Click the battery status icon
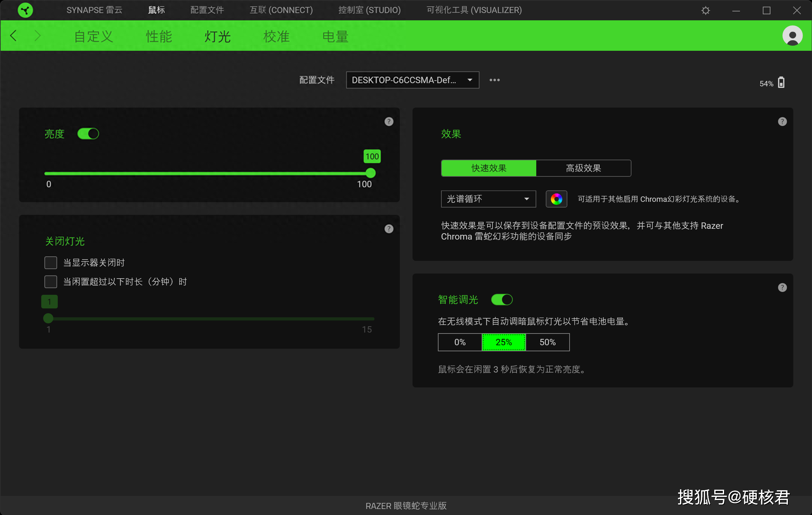The width and height of the screenshot is (812, 515). click(781, 83)
